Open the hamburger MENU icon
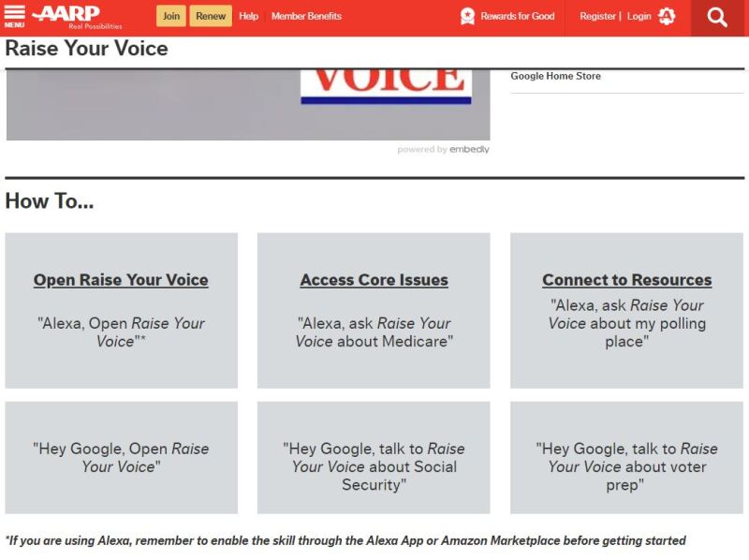 pyautogui.click(x=14, y=16)
